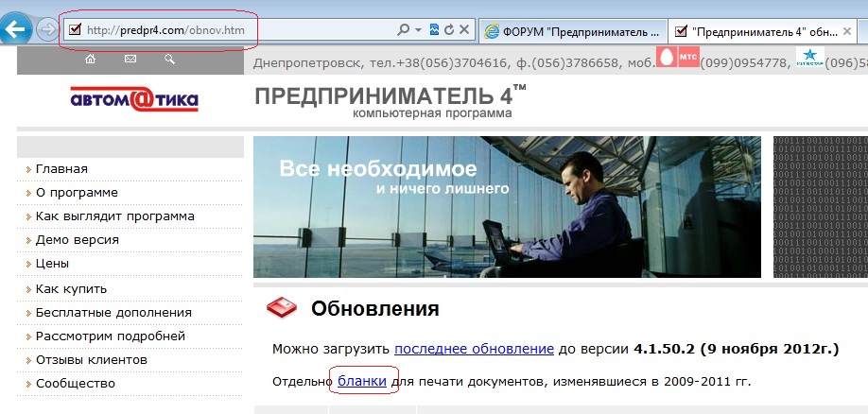Click the бланки link
The width and height of the screenshot is (868, 414).
(362, 381)
